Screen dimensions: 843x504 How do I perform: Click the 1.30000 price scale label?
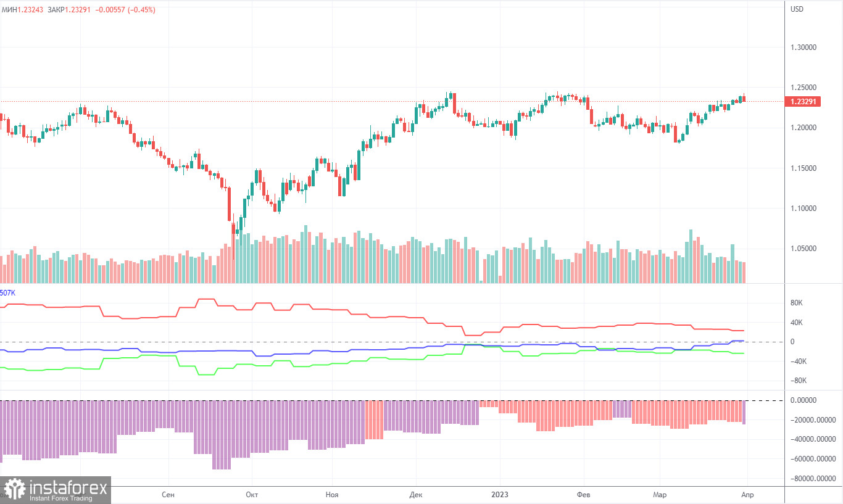804,47
